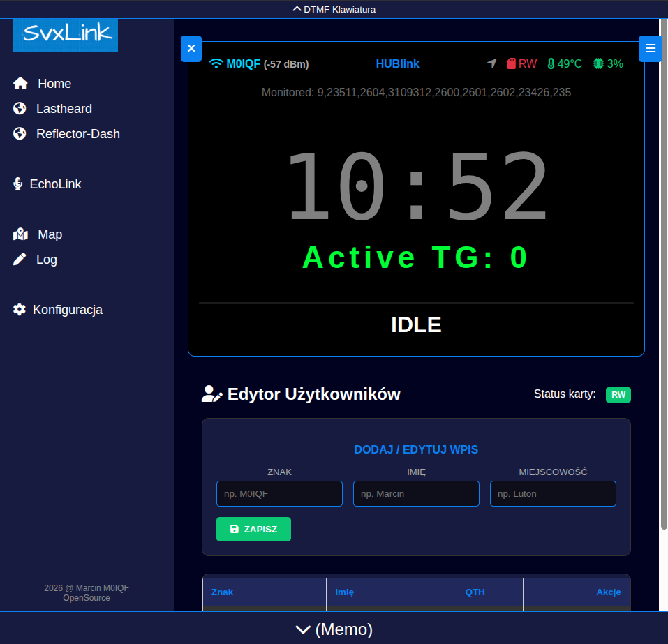Click the SD card RW status icon
Viewport: 668px width, 644px height.
point(511,64)
